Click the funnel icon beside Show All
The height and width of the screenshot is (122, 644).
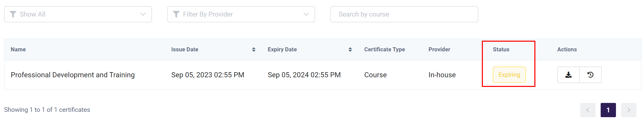click(13, 14)
